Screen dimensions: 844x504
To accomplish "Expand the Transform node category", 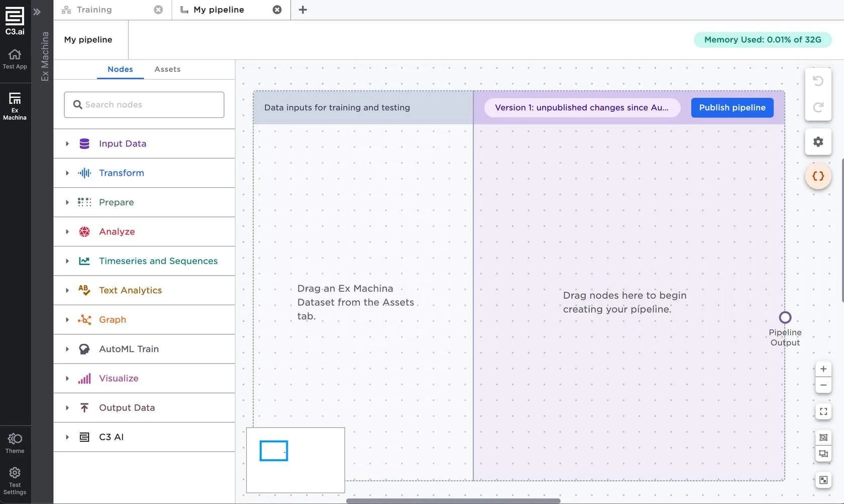I will [x=67, y=173].
